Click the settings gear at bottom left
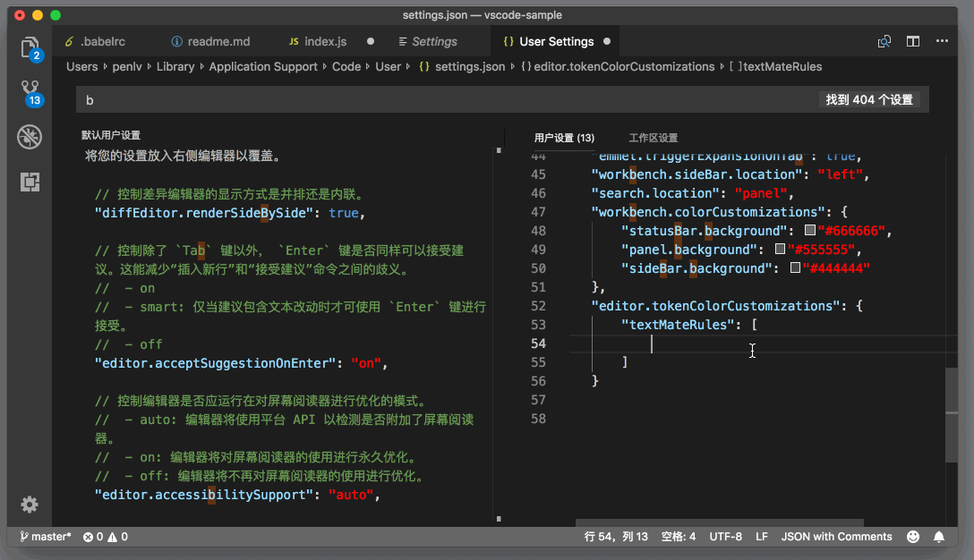Viewport: 974px width, 560px height. coord(30,505)
